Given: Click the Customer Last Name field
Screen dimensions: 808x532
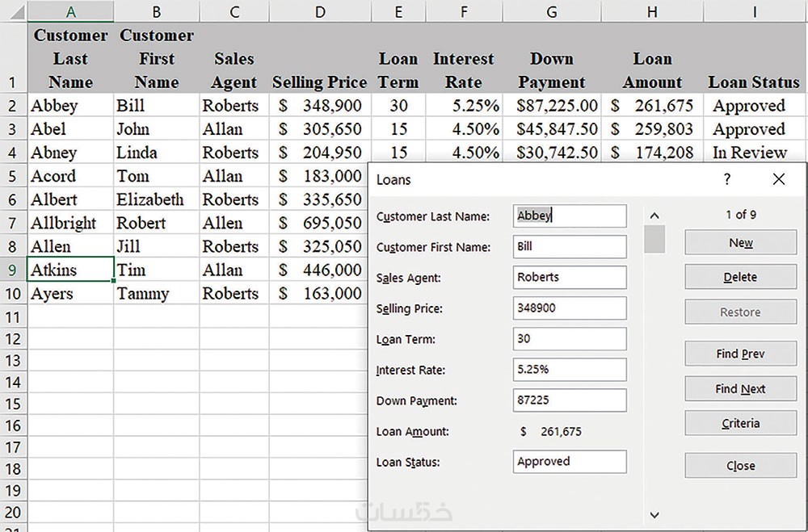Looking at the screenshot, I should [x=570, y=216].
